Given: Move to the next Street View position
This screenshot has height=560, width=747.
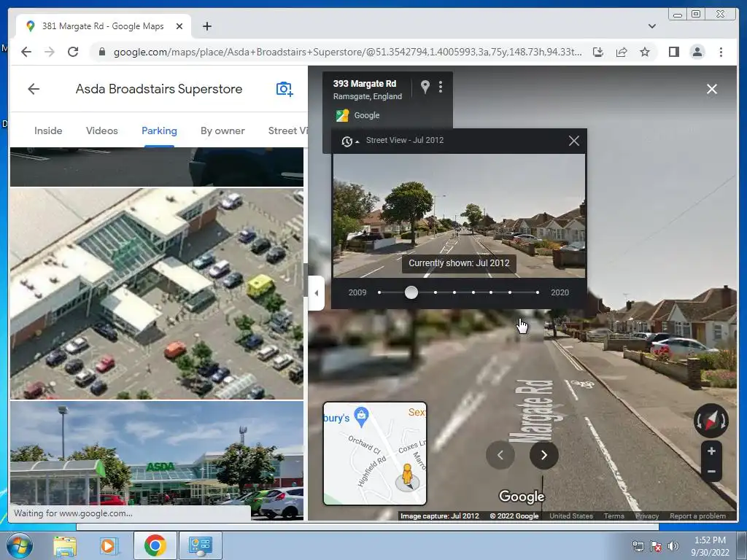Looking at the screenshot, I should 543,455.
